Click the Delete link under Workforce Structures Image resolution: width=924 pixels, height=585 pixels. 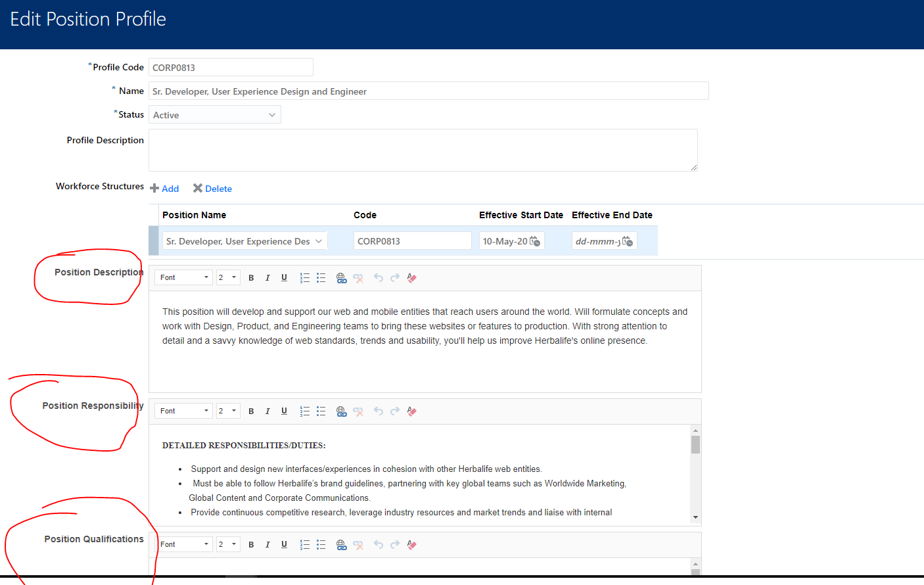tap(218, 189)
